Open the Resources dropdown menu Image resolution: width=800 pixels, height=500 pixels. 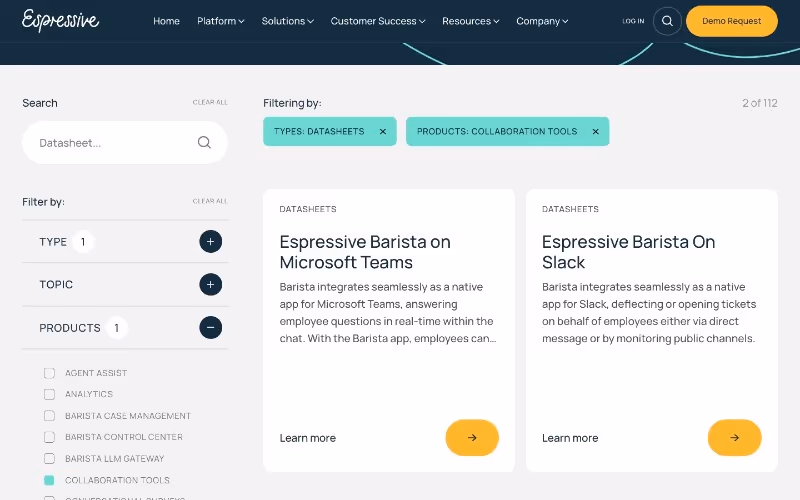[x=470, y=21]
